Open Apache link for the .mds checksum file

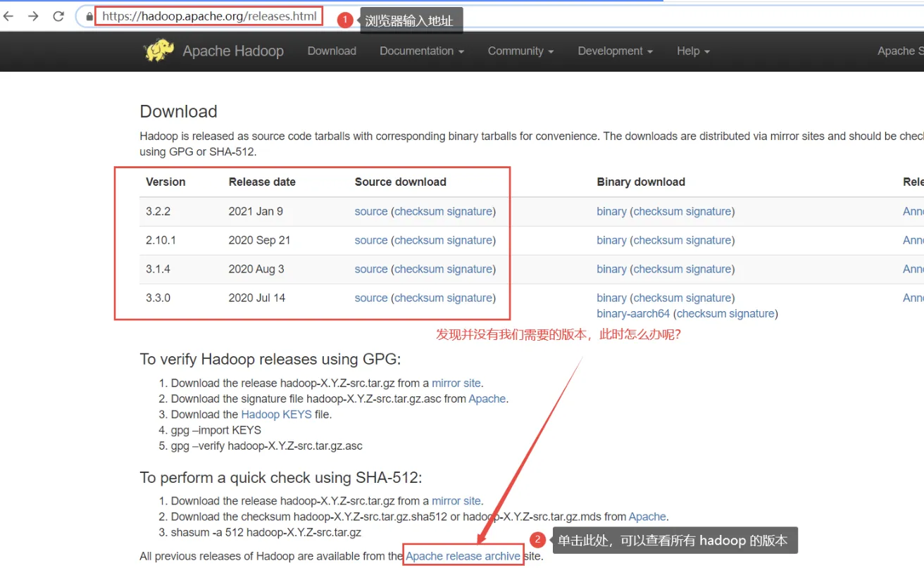pos(647,516)
